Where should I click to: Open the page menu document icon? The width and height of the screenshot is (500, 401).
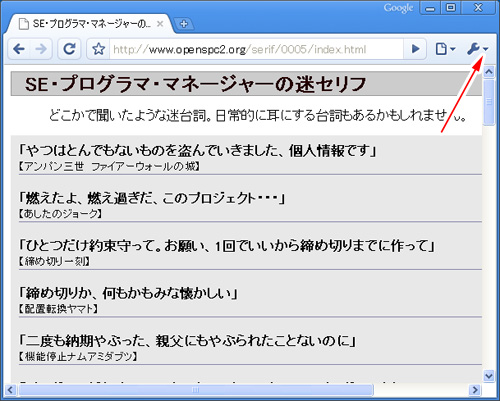(445, 49)
